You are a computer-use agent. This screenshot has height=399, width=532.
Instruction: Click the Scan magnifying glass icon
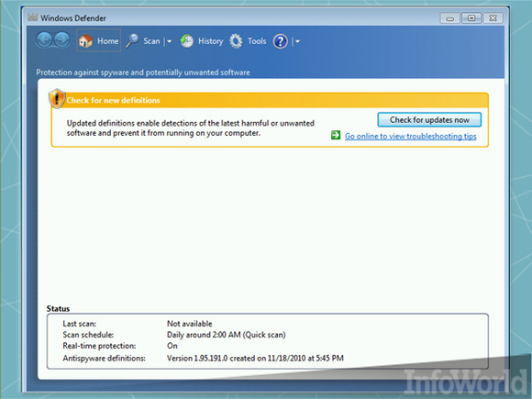(x=132, y=40)
